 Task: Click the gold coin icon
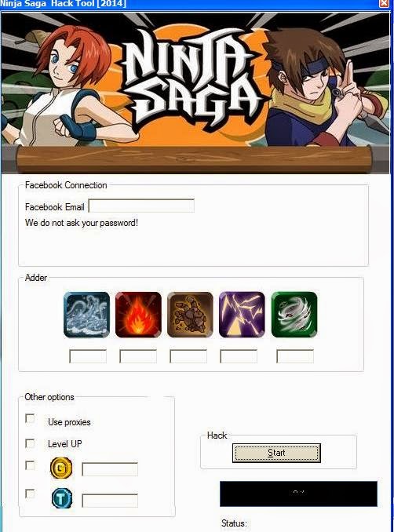61,468
